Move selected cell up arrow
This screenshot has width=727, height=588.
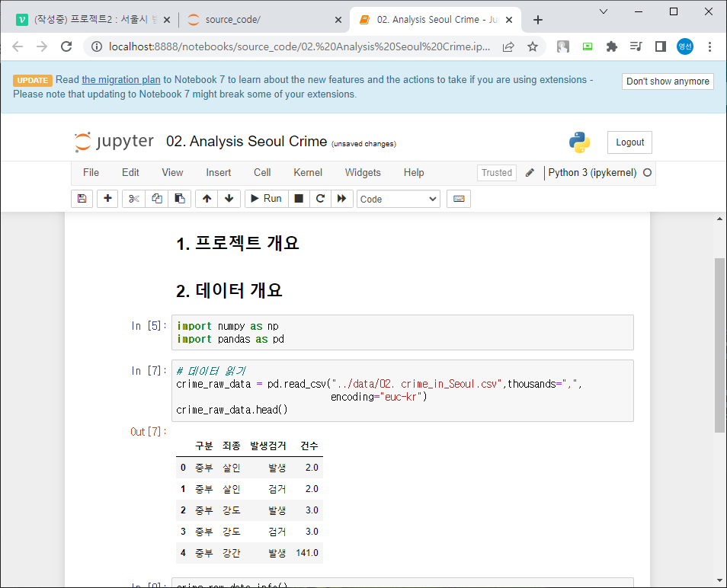[207, 199]
